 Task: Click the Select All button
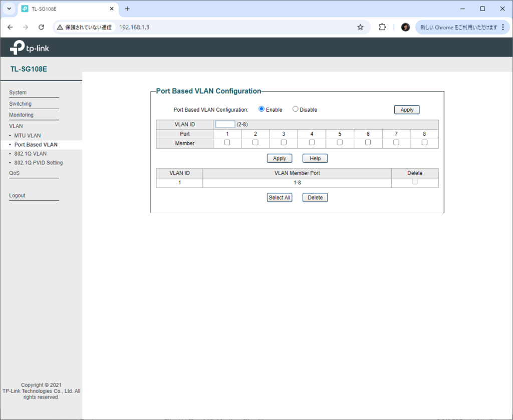click(279, 198)
